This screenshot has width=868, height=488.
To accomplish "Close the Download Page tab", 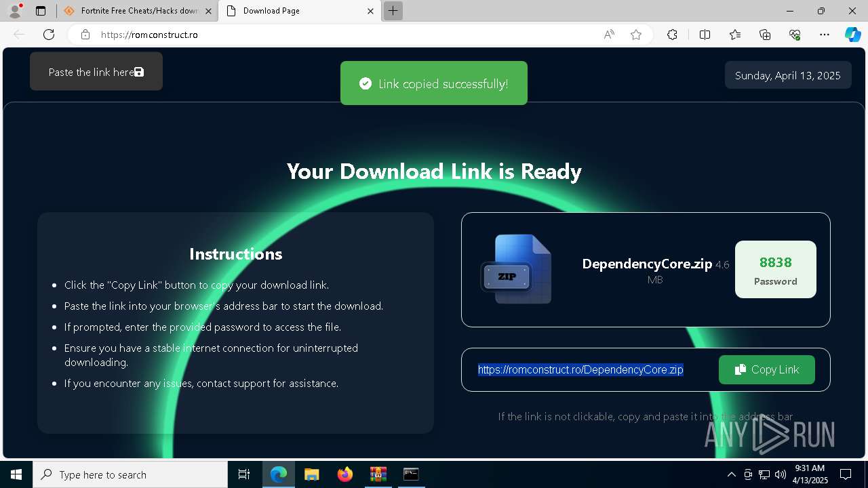I will pos(370,11).
